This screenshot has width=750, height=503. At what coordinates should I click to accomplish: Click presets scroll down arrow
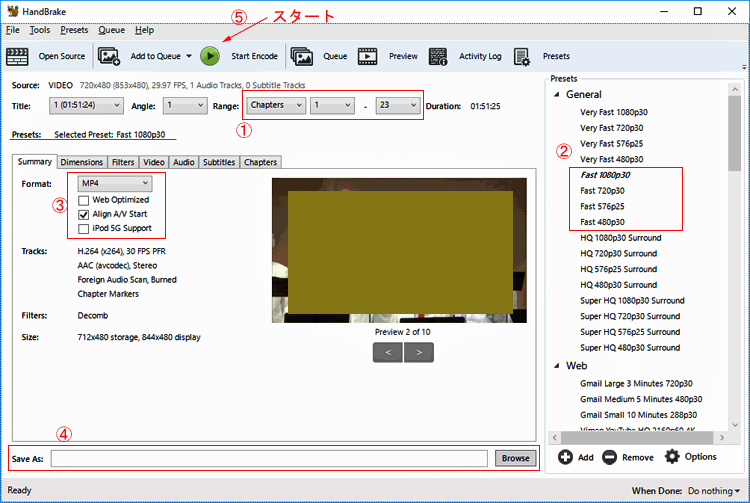pyautogui.click(x=735, y=425)
